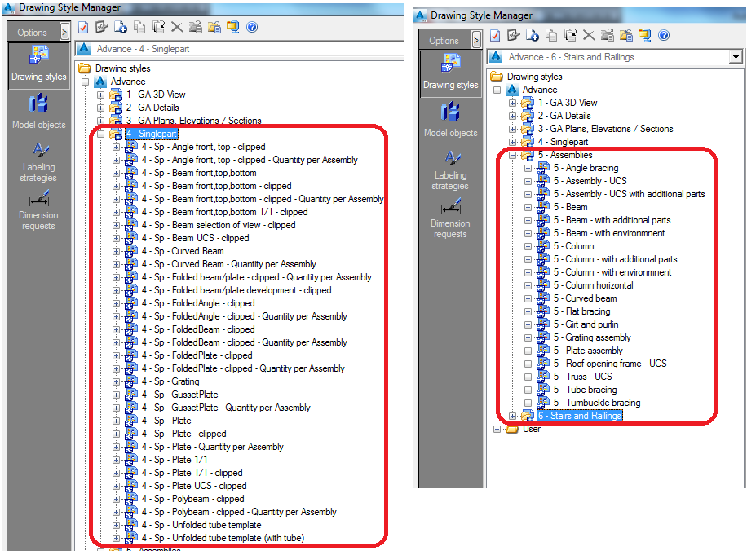
Task: Click the Advance - 4 - Singlepart combo box
Action: 240,49
